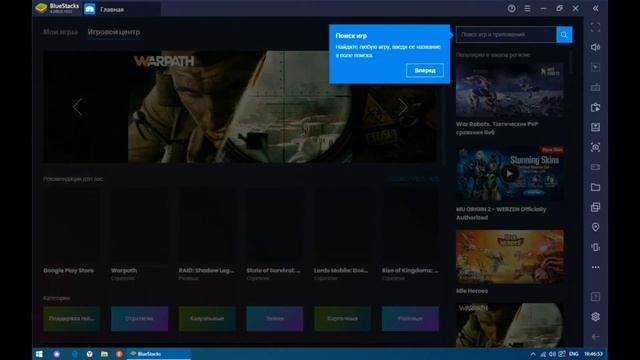640x360 pixels.
Task: Open the help question mark icon
Action: click(511, 9)
